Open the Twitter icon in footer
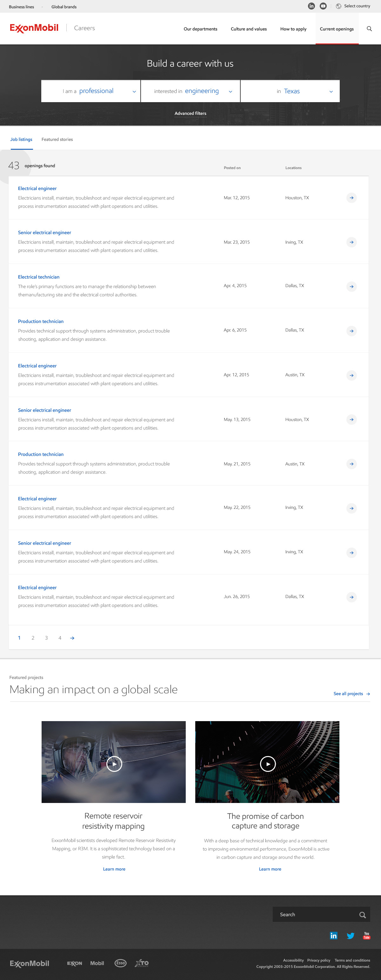 tap(350, 936)
